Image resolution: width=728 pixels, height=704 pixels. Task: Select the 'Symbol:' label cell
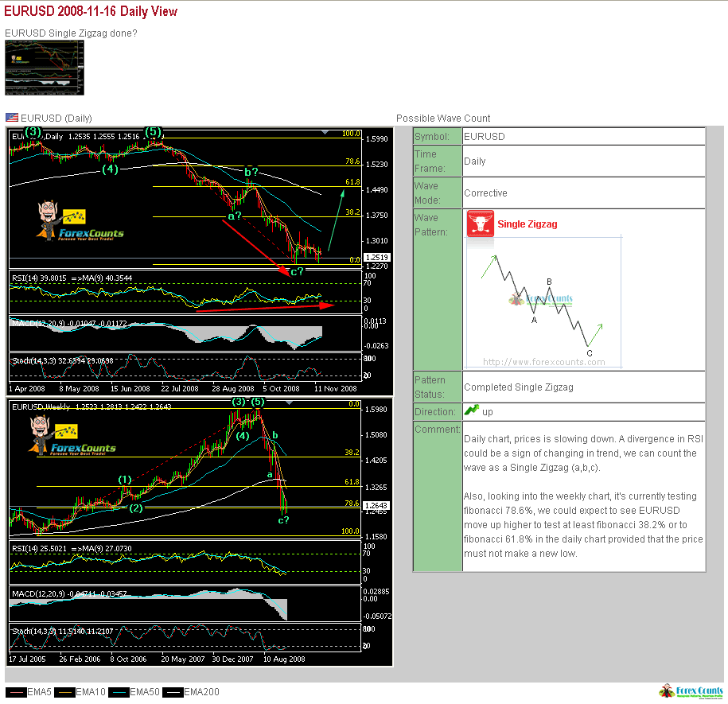coord(438,137)
